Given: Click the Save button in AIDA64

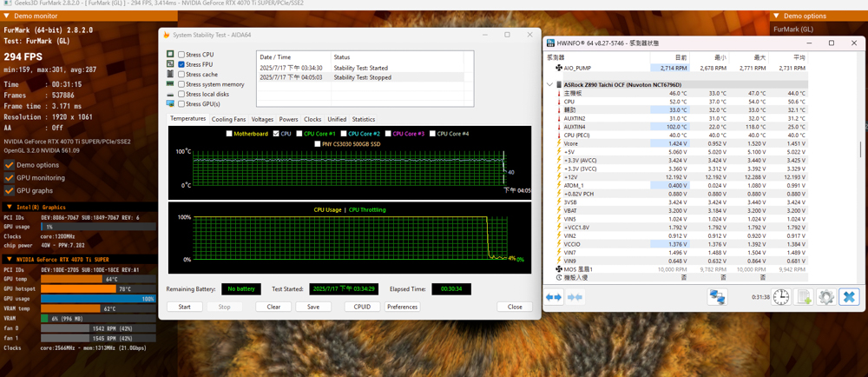Looking at the screenshot, I should tap(313, 307).
